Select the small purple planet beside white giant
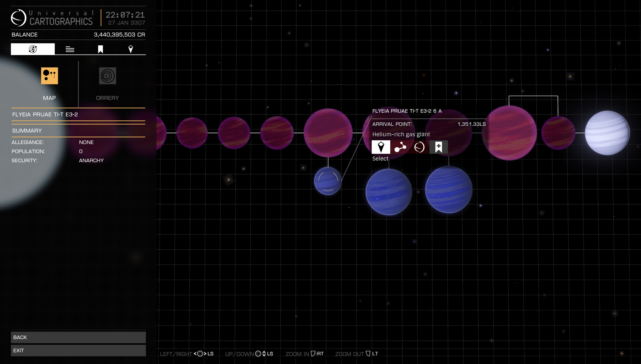This screenshot has height=364, width=641. [558, 133]
